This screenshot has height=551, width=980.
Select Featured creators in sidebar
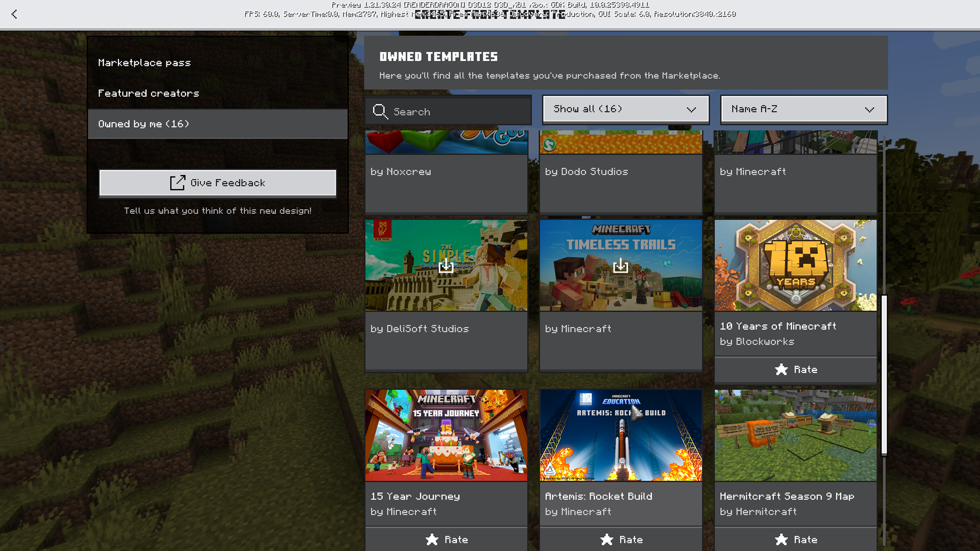pyautogui.click(x=149, y=93)
